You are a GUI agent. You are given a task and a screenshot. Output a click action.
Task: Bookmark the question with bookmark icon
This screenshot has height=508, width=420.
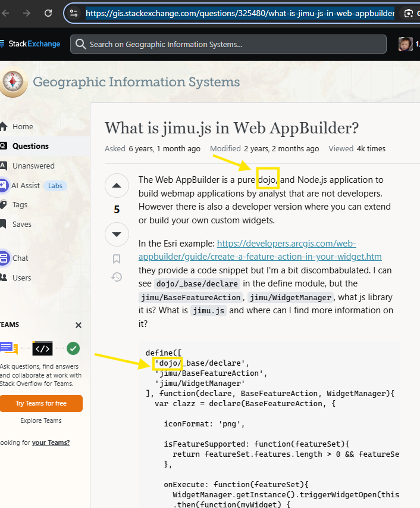117,258
